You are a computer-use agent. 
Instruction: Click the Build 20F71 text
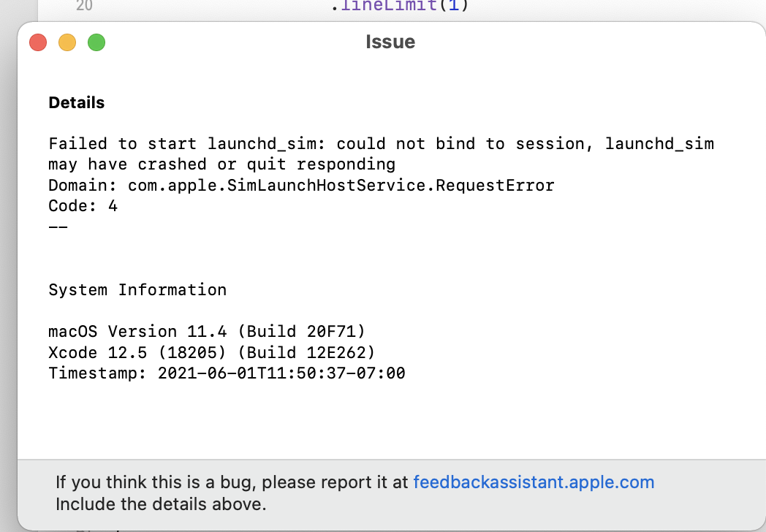pos(301,332)
